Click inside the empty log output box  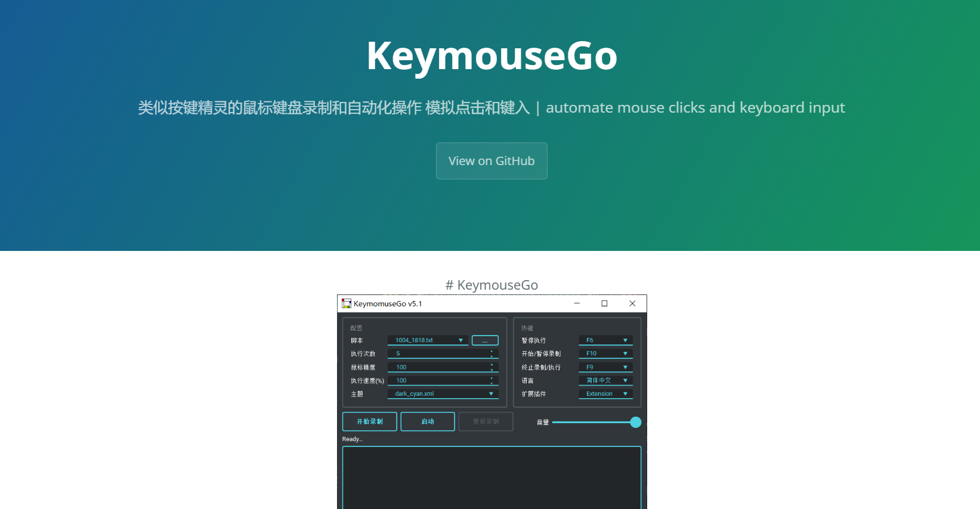pos(491,477)
